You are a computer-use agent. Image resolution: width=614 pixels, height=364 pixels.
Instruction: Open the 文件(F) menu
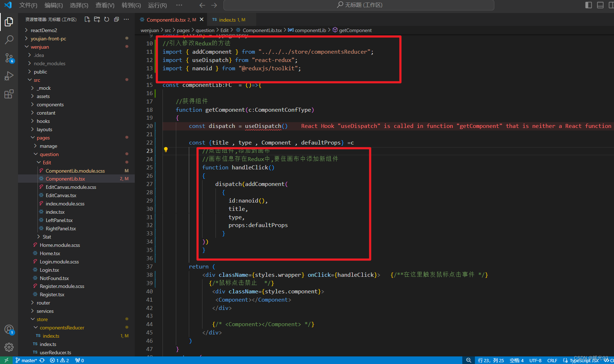pyautogui.click(x=28, y=5)
